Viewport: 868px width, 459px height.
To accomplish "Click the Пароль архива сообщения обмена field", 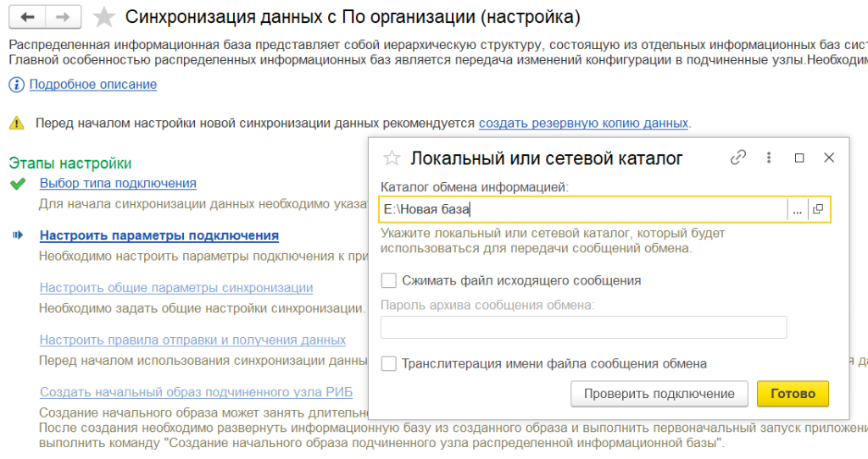I will click(583, 327).
